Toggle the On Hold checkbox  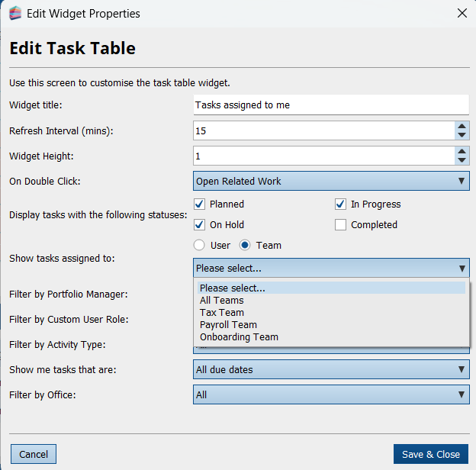(x=200, y=225)
